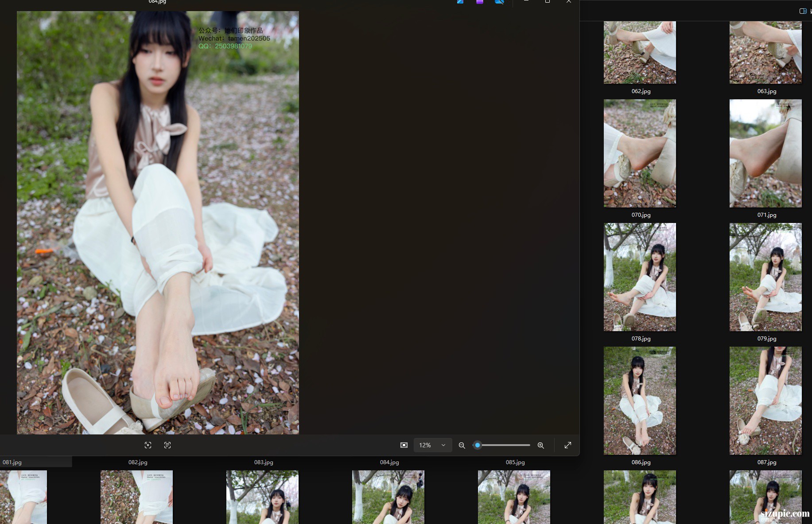Click the "079.jpg" file name text

767,339
